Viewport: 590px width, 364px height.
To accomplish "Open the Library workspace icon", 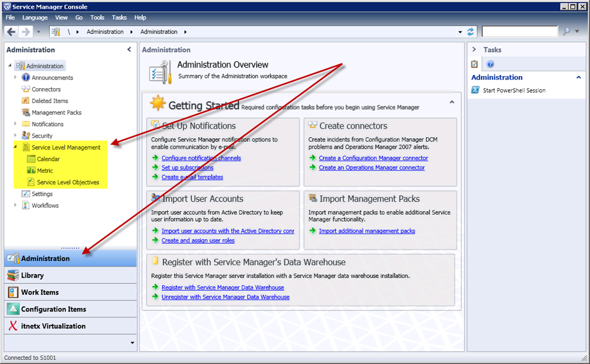I will (13, 275).
